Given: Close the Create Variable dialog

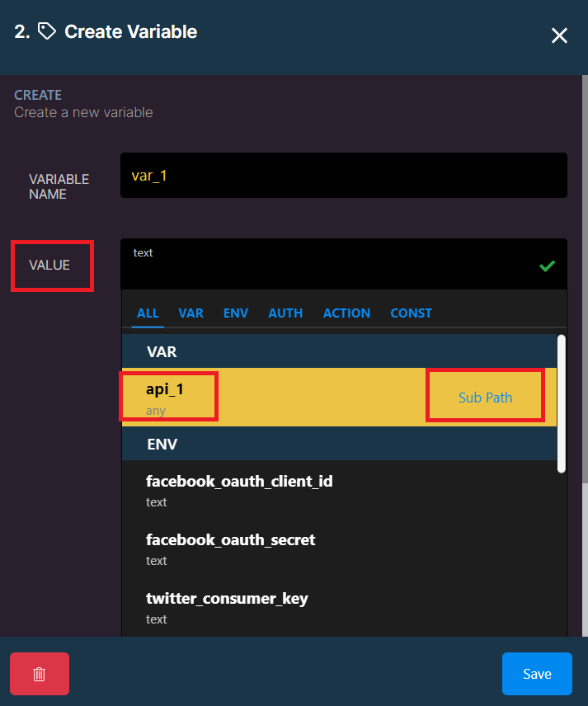Looking at the screenshot, I should [559, 35].
